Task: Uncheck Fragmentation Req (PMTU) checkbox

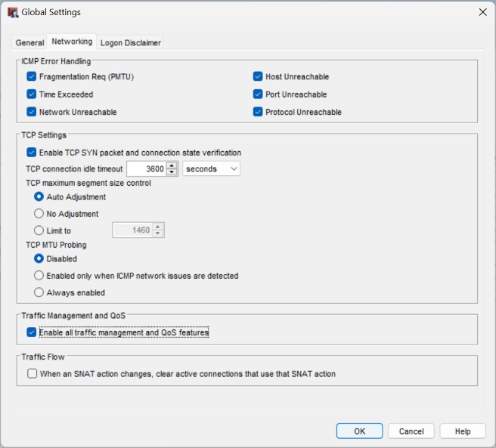Action: [x=32, y=77]
